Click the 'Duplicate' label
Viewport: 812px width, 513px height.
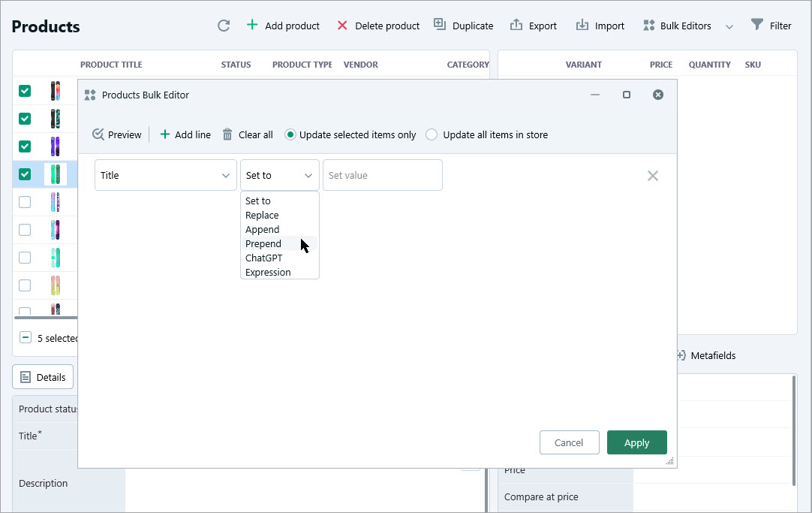(473, 26)
